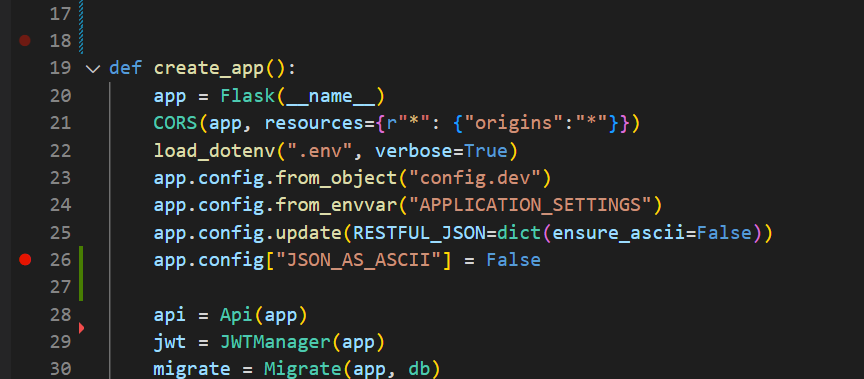Click the from_object method name
The width and height of the screenshot is (864, 379).
(336, 178)
